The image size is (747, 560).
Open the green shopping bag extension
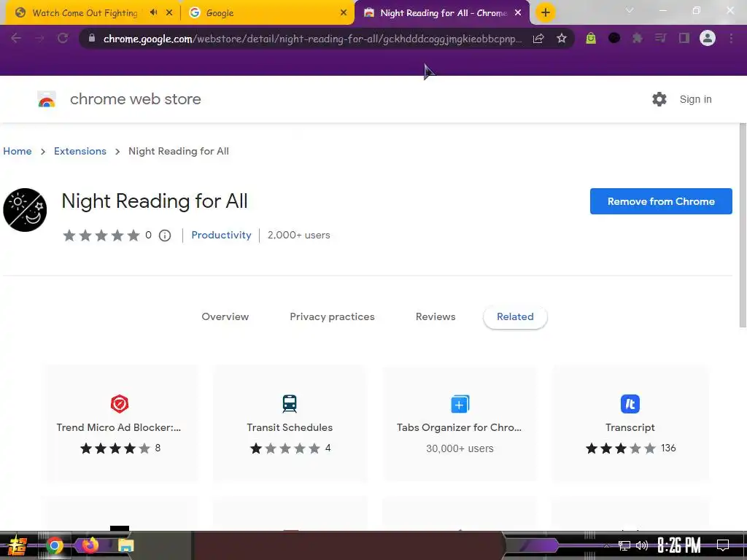(591, 38)
